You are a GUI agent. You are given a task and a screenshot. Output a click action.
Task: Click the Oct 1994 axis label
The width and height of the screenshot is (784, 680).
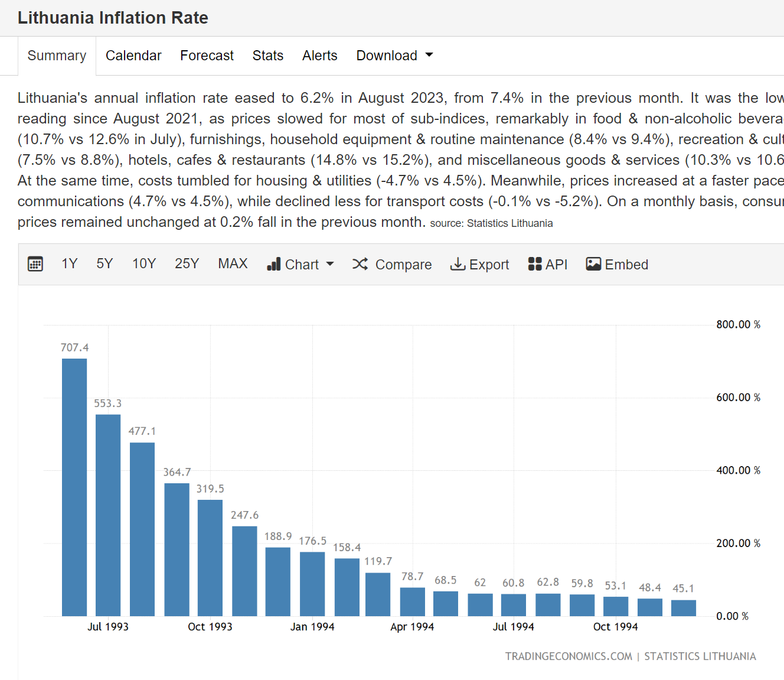tap(616, 627)
